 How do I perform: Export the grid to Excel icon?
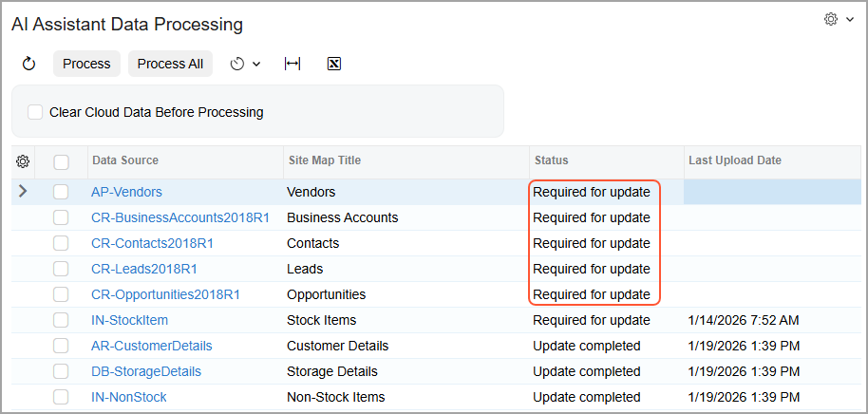333,65
